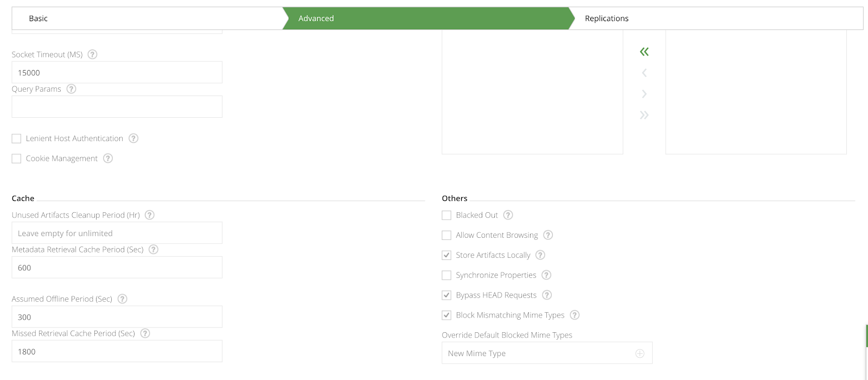Go to the Replications tab

point(716,18)
